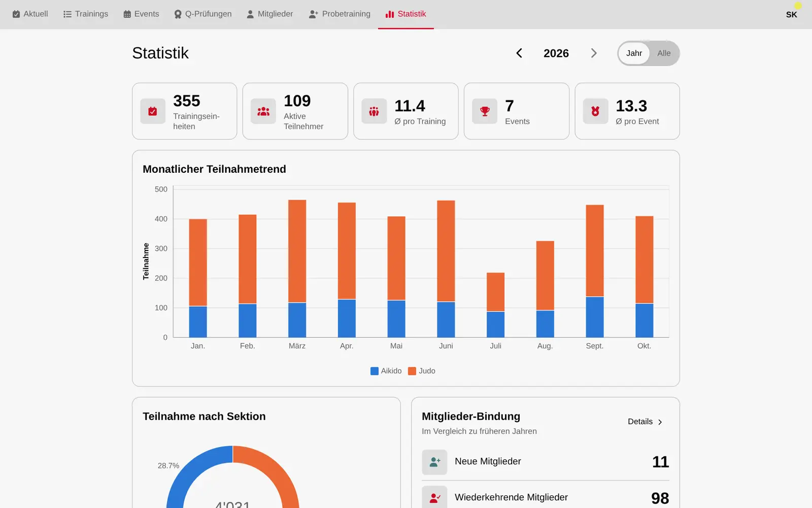
Task: Click the Teilnahme nach Sektion heading
Action: pos(204,417)
